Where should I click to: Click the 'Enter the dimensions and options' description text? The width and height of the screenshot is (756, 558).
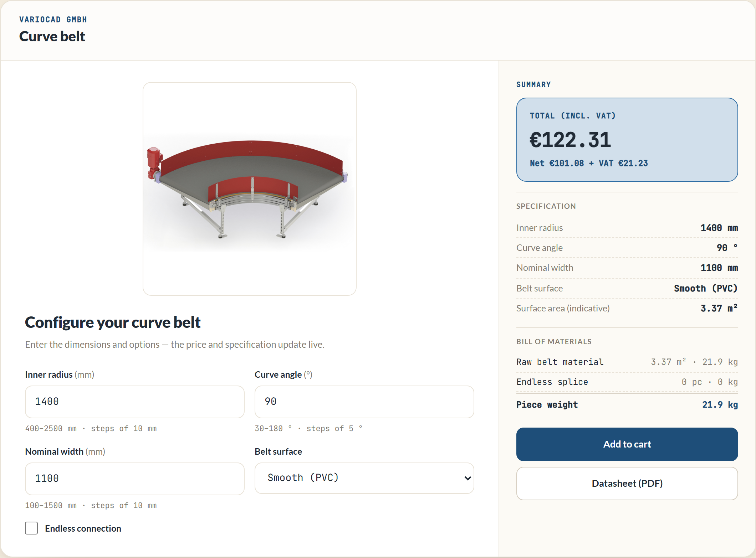tap(175, 344)
